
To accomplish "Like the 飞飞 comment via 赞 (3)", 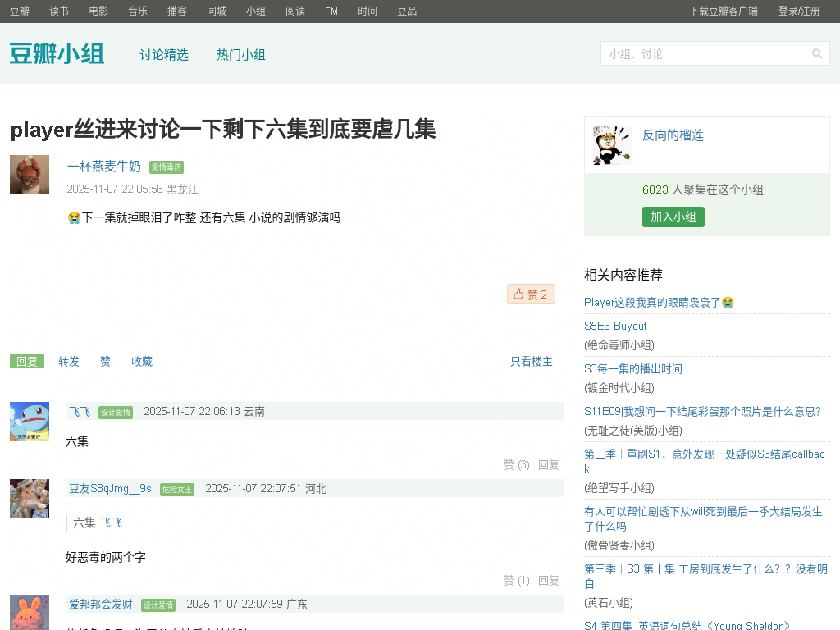I will click(x=516, y=464).
